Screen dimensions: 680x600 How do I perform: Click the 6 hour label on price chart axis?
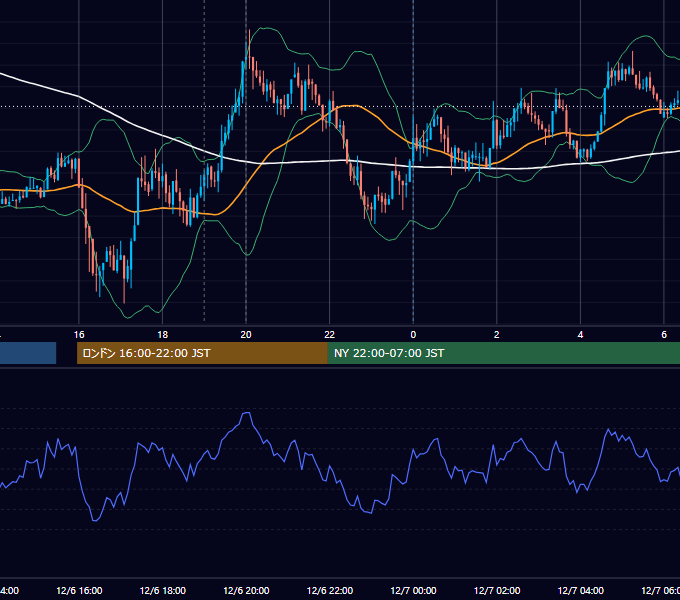pyautogui.click(x=664, y=335)
